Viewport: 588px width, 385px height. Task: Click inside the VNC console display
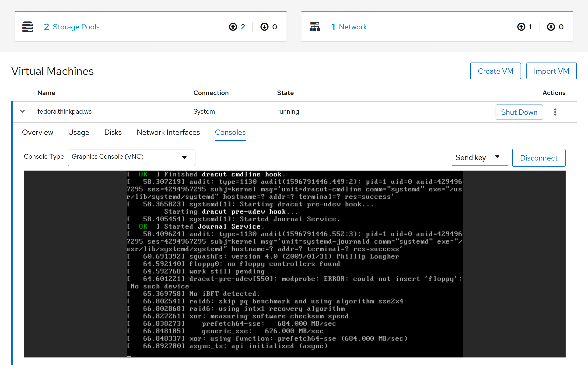coord(294,264)
